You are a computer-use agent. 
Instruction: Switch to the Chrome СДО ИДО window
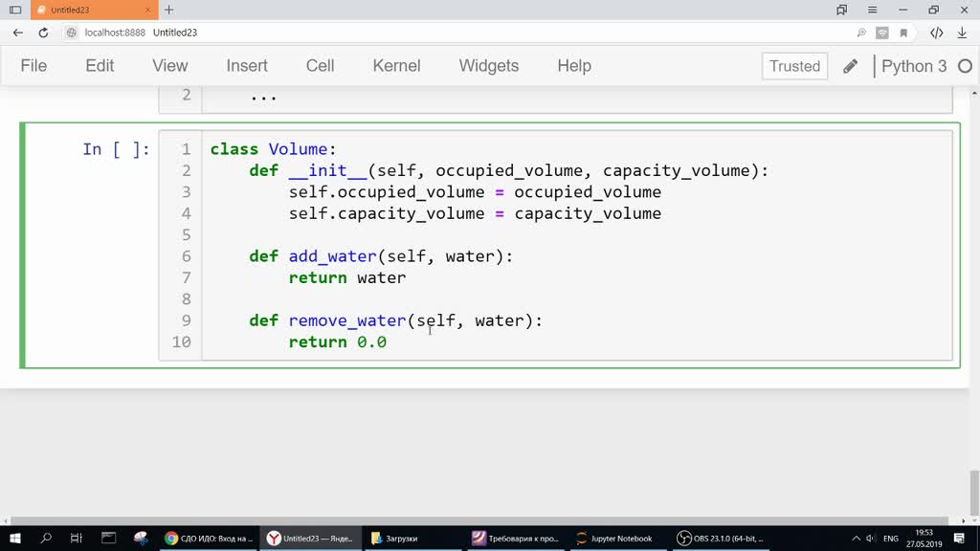[209, 538]
